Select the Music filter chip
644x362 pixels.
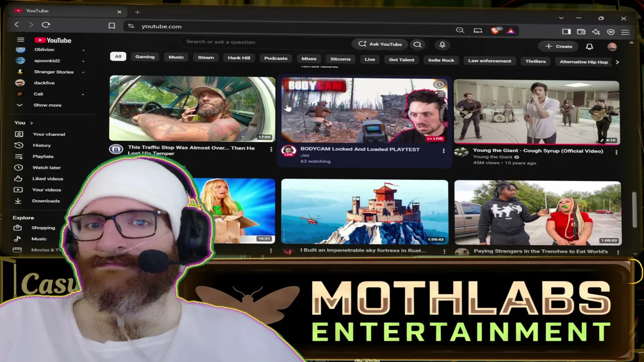coord(176,57)
